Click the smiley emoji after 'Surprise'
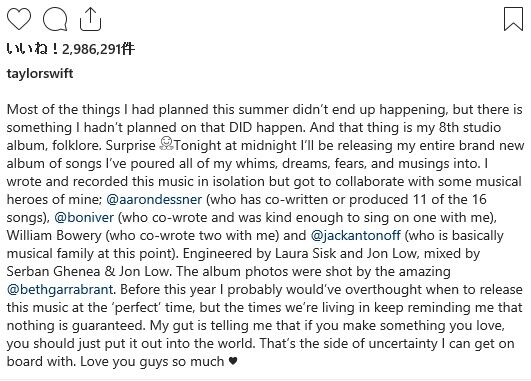This screenshot has height=381, width=531. coord(166,144)
